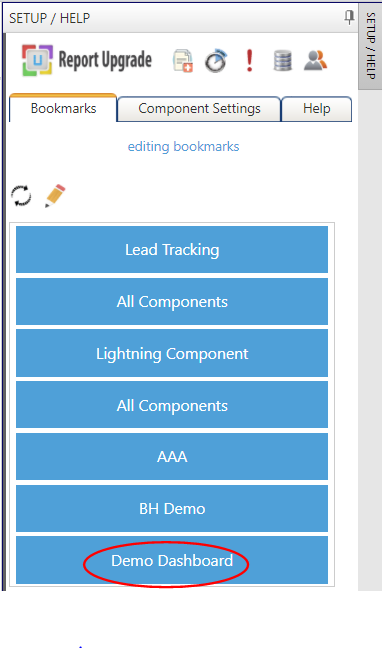Click the editing bookmarks link
This screenshot has width=382, height=648.
point(183,146)
